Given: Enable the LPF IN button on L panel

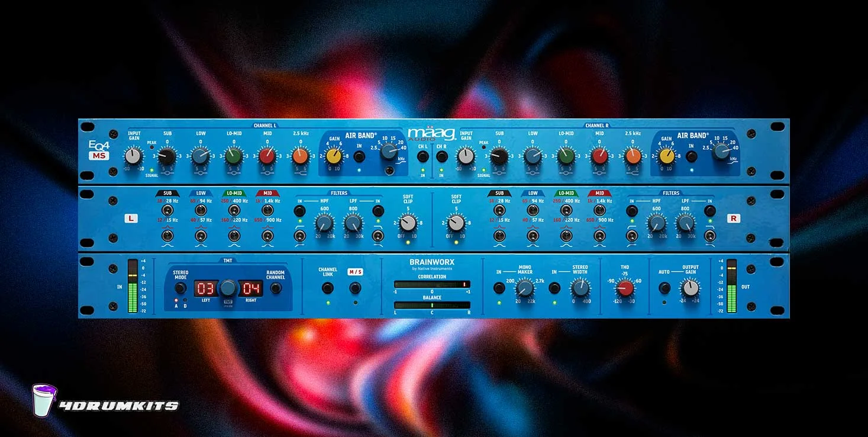Looking at the screenshot, I should (377, 211).
